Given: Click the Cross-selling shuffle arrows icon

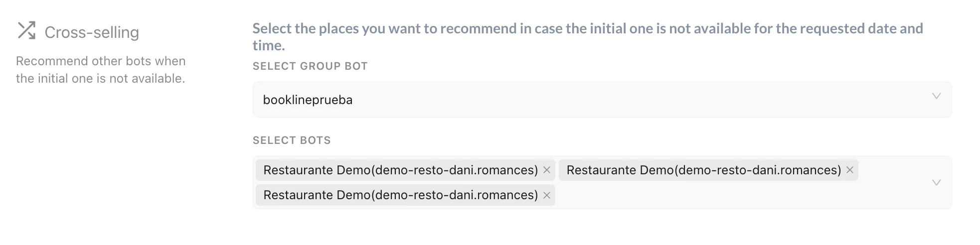Looking at the screenshot, I should pos(26,30).
